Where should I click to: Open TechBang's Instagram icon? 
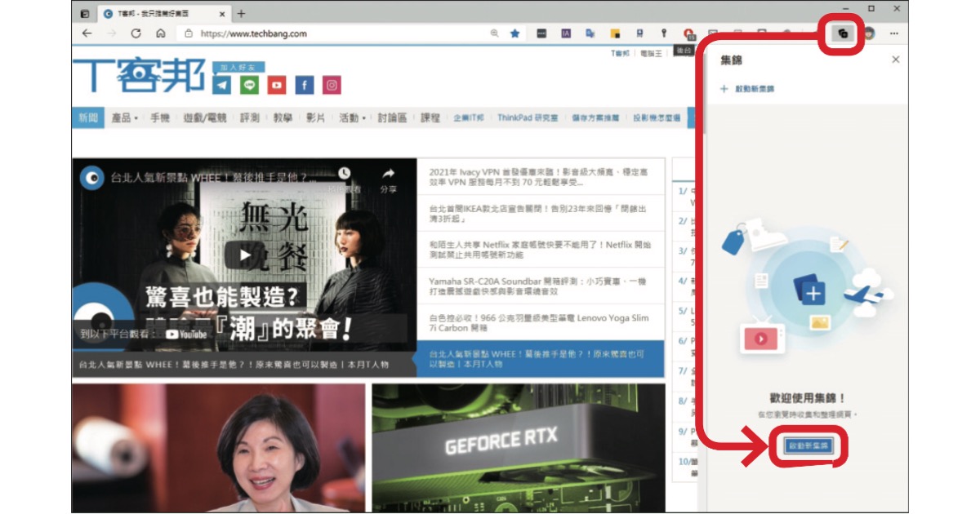tap(331, 85)
